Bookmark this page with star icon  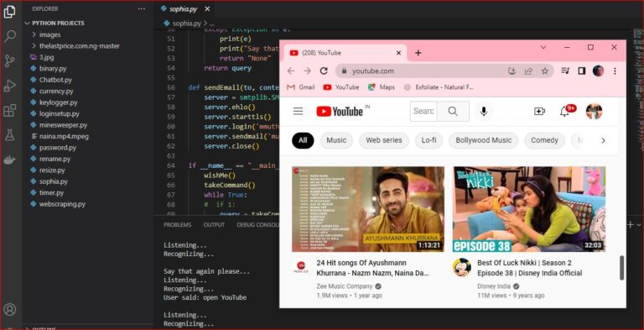[544, 71]
